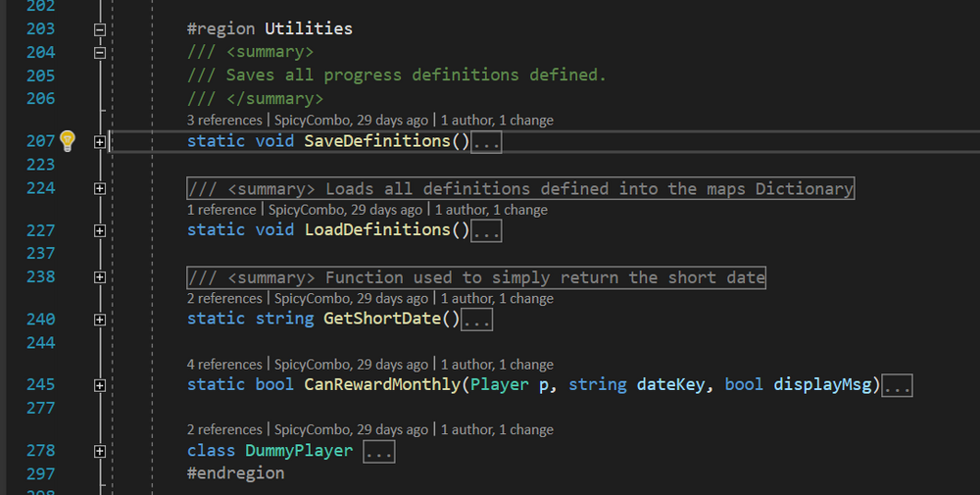
Task: Expand the CanRewardMonthly method outline
Action: [99, 385]
